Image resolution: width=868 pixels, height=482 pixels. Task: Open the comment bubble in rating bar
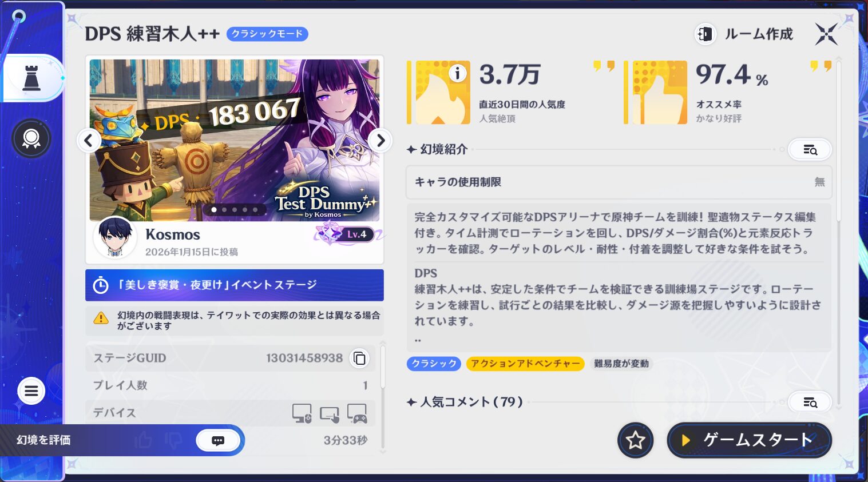click(218, 440)
